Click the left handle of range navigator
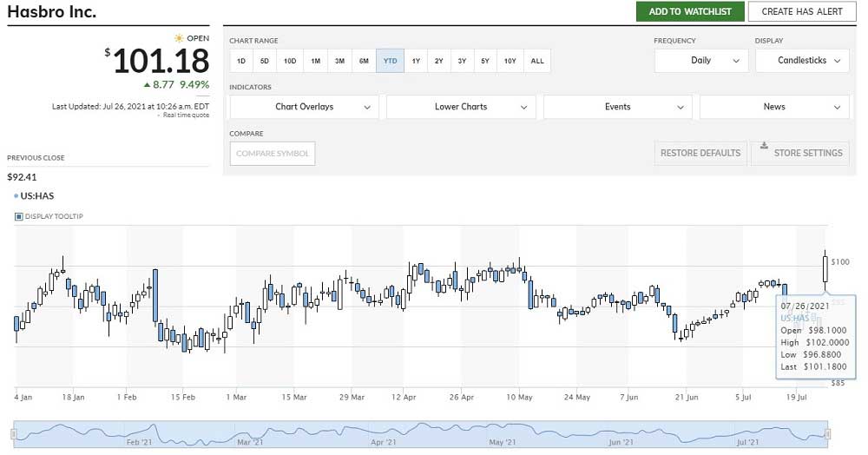This screenshot has height=455, width=868. point(16,434)
